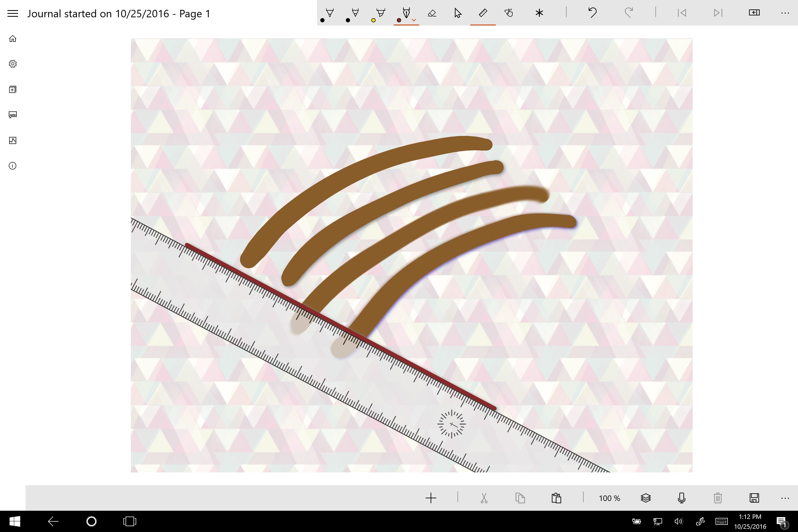Open top toolbar more options ellipsis
This screenshot has width=798, height=532.
click(x=785, y=13)
